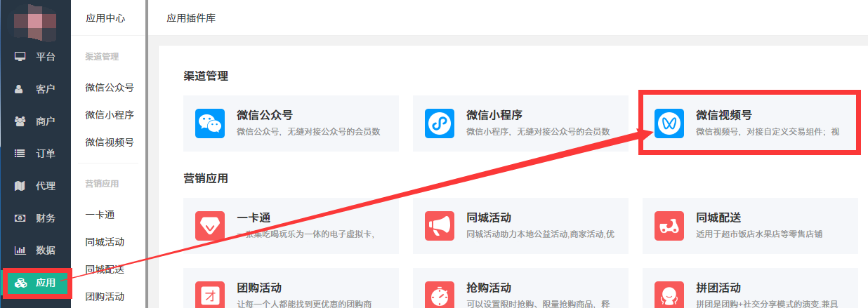Open 微信公众号 in the submenu list
868x308 pixels.
(110, 88)
